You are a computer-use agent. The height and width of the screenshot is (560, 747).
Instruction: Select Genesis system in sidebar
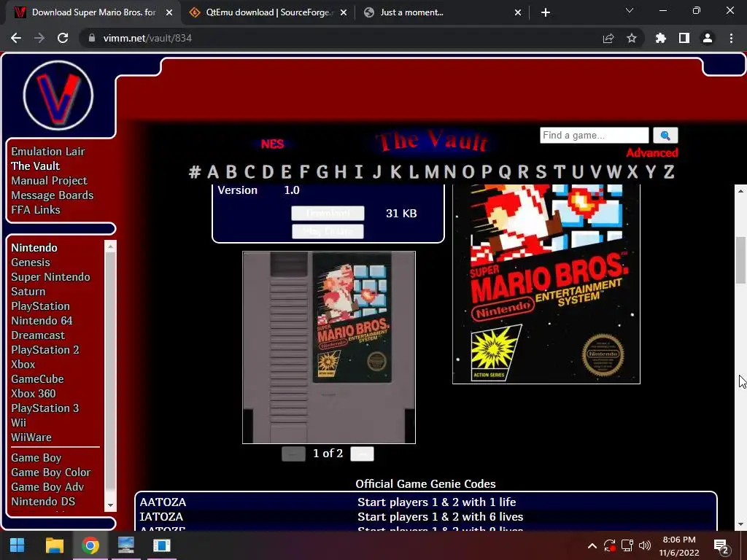(31, 262)
